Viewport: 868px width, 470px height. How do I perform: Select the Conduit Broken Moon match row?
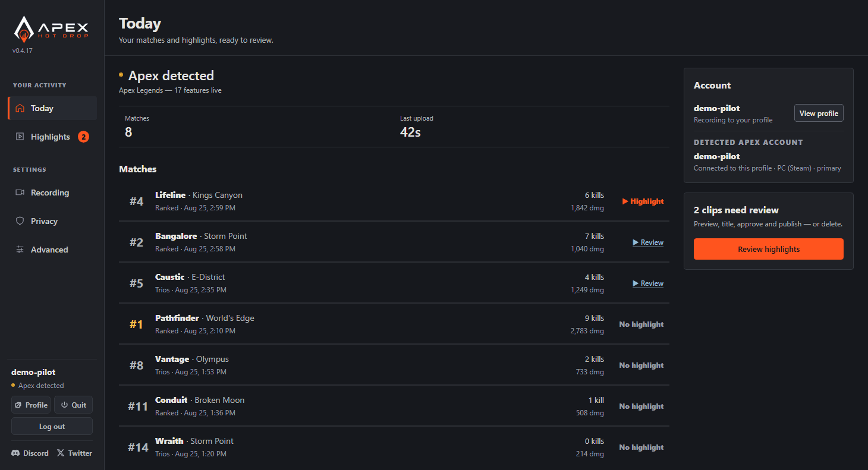394,406
